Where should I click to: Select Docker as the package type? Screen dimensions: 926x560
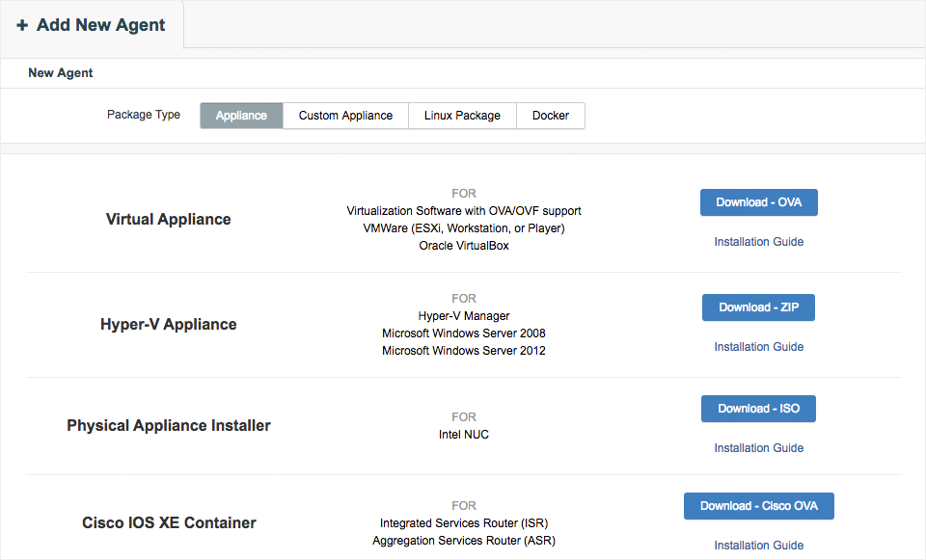tap(551, 116)
